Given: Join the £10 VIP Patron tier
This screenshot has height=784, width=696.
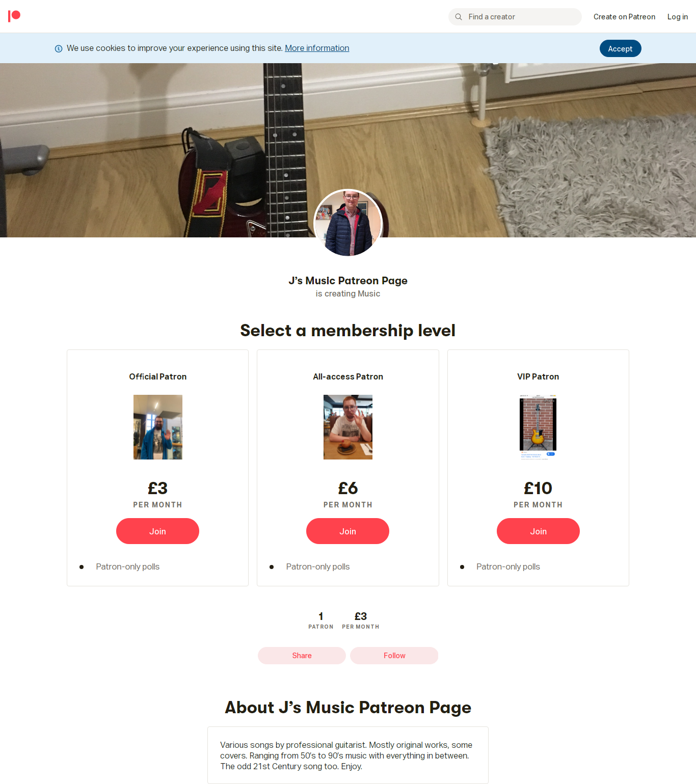Looking at the screenshot, I should click(x=538, y=531).
